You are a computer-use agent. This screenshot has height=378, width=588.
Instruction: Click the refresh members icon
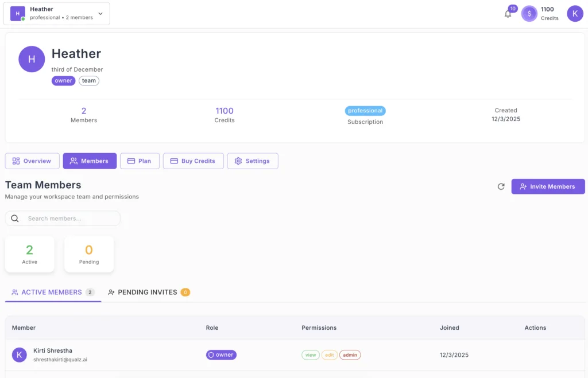[501, 186]
